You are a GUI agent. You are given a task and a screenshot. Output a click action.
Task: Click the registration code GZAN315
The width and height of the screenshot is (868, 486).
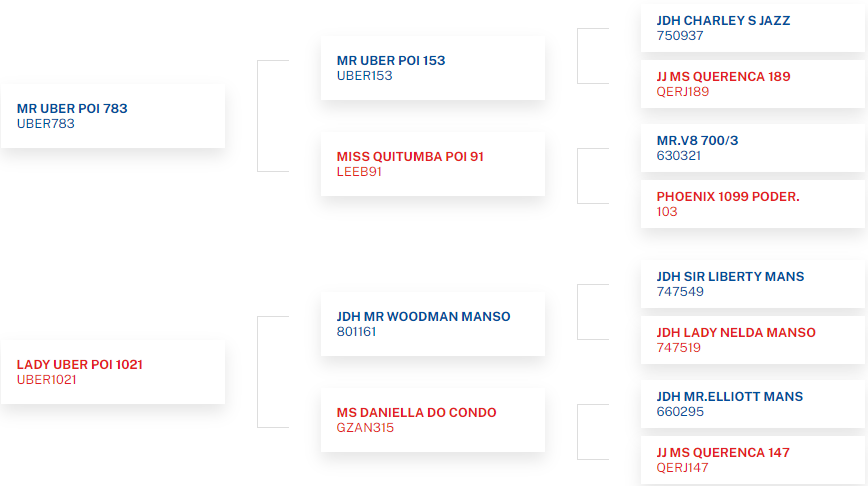tap(365, 428)
